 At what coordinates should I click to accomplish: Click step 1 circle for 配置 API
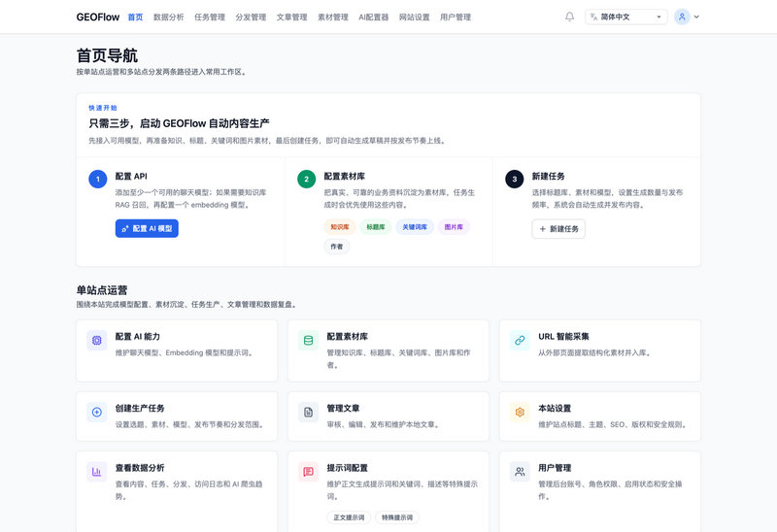click(98, 179)
